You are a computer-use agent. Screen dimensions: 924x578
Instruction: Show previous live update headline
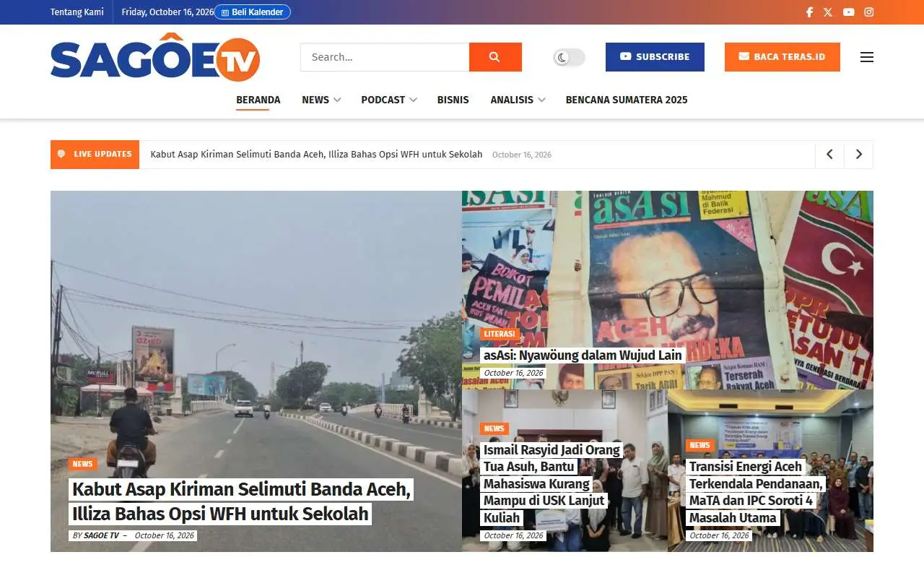pos(829,155)
